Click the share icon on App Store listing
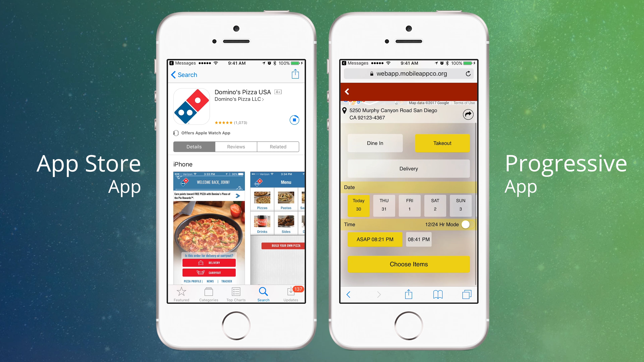This screenshot has width=644, height=362. (x=296, y=74)
